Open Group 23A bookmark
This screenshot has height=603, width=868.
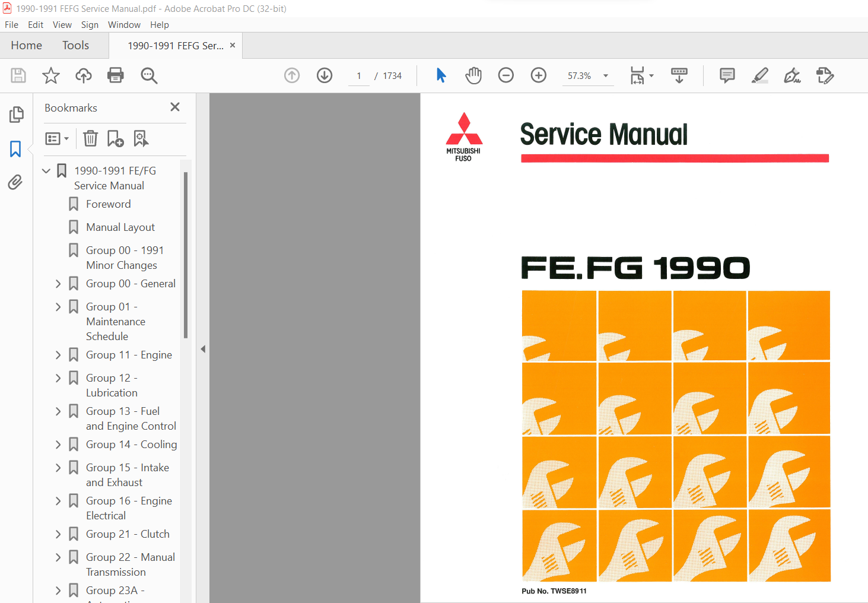(x=115, y=591)
